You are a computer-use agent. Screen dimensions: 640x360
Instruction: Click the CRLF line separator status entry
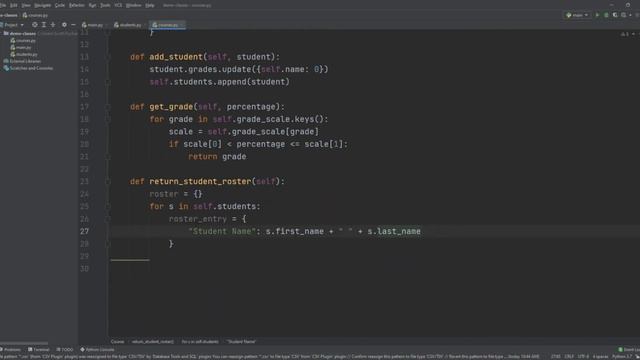[569, 356]
